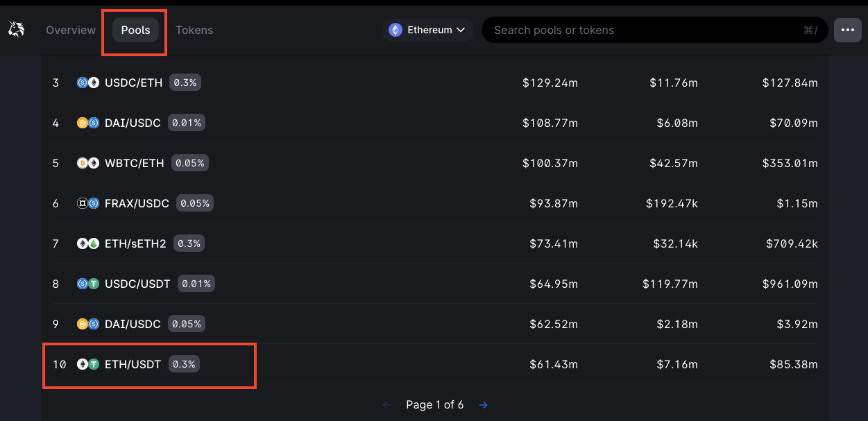This screenshot has width=868, height=421.
Task: Click the WBTC/ETH token pair icons
Action: click(88, 163)
